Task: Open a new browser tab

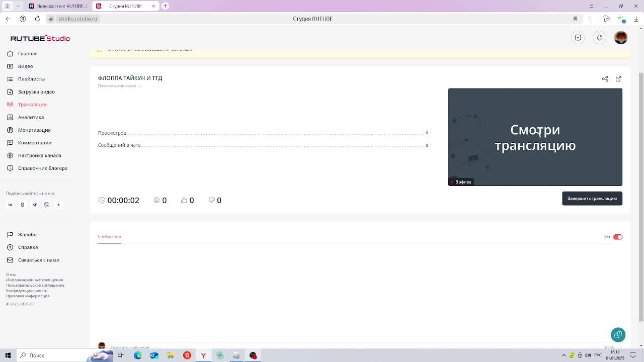Action: click(165, 6)
